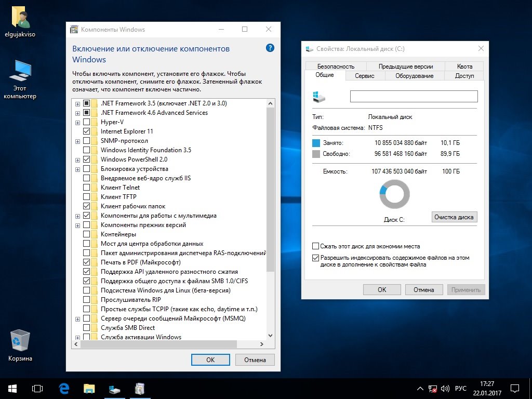Check the Сжать этот диск option
The height and width of the screenshot is (399, 532).
point(315,246)
